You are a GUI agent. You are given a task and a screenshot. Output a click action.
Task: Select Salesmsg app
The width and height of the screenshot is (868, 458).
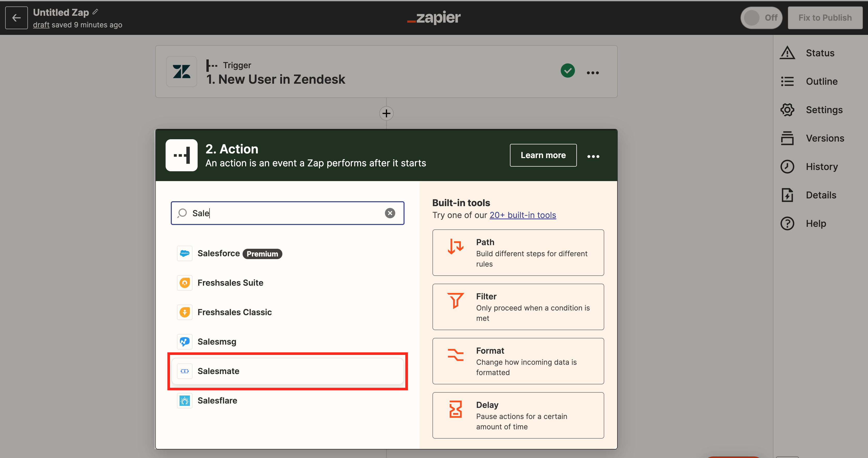(x=288, y=342)
